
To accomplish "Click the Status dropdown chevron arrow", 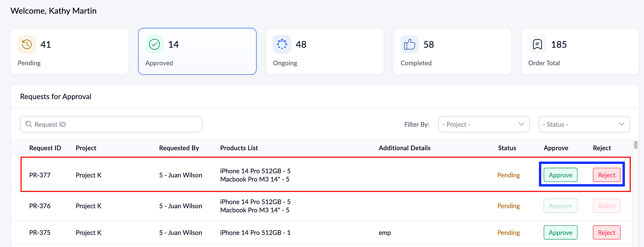I will pos(621,124).
